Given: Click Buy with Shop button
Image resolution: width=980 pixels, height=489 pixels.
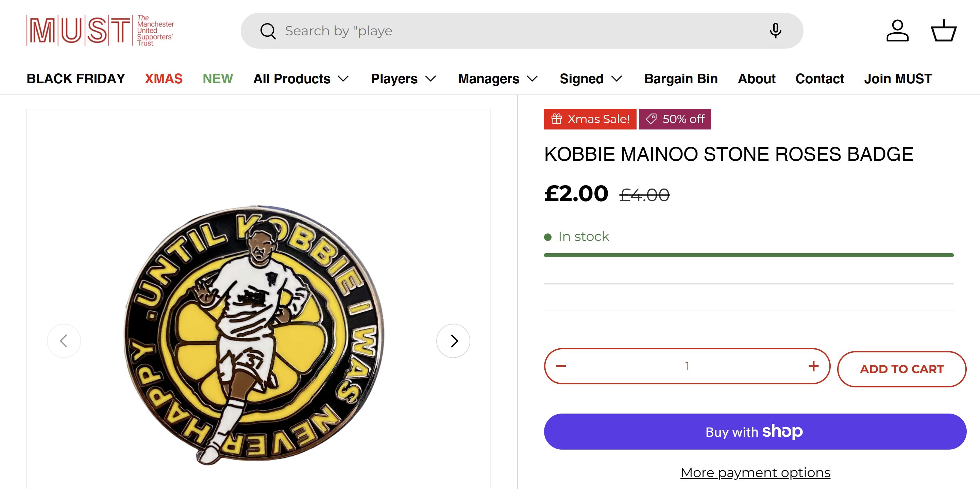Looking at the screenshot, I should (x=755, y=432).
